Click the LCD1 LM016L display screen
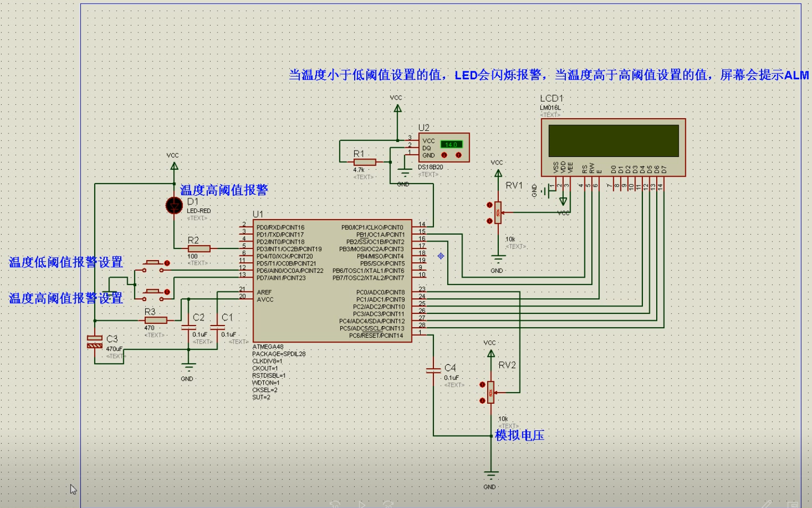The height and width of the screenshot is (508, 812). [614, 140]
